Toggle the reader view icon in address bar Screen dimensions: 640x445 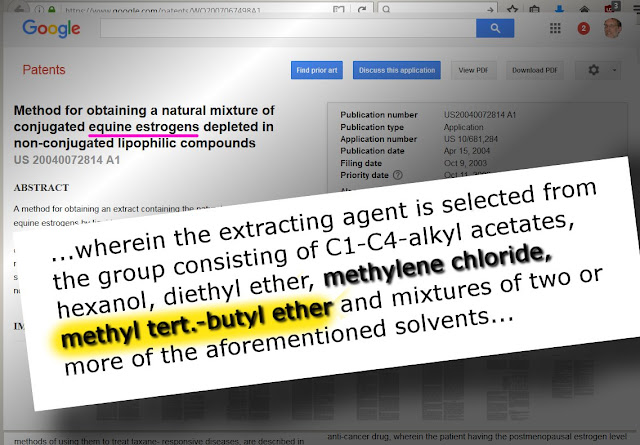338,9
